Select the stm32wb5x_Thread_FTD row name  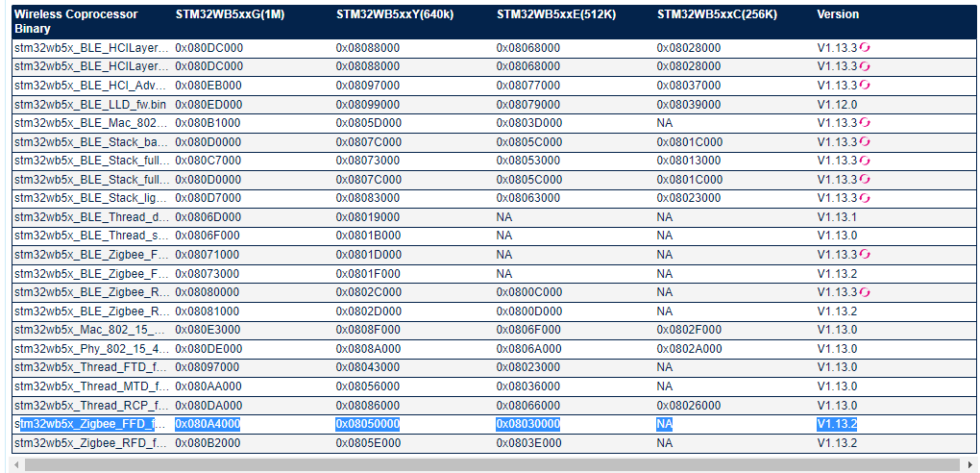91,367
